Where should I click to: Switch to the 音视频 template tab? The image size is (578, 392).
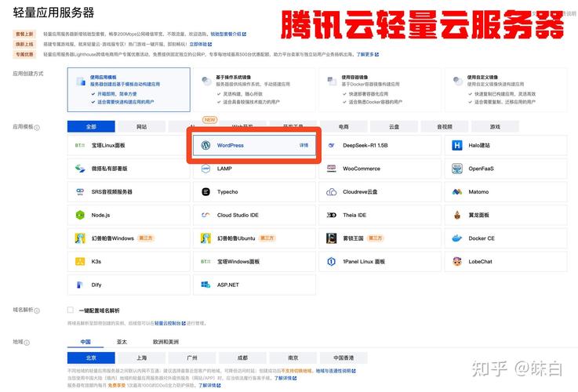click(x=445, y=126)
